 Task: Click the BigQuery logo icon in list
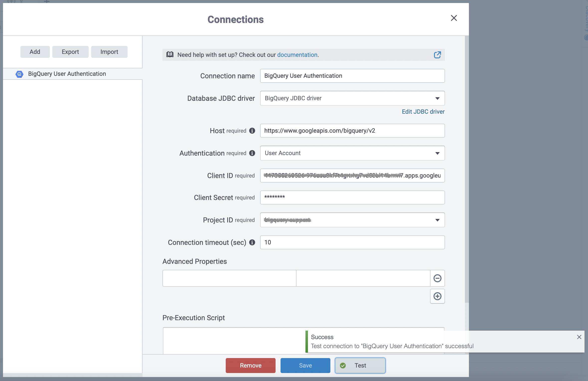coord(19,74)
